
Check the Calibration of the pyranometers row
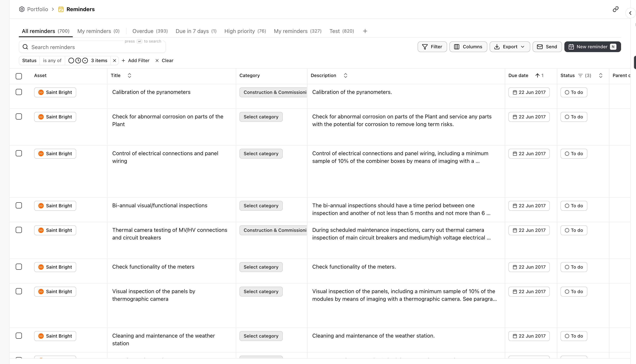[x=19, y=92]
